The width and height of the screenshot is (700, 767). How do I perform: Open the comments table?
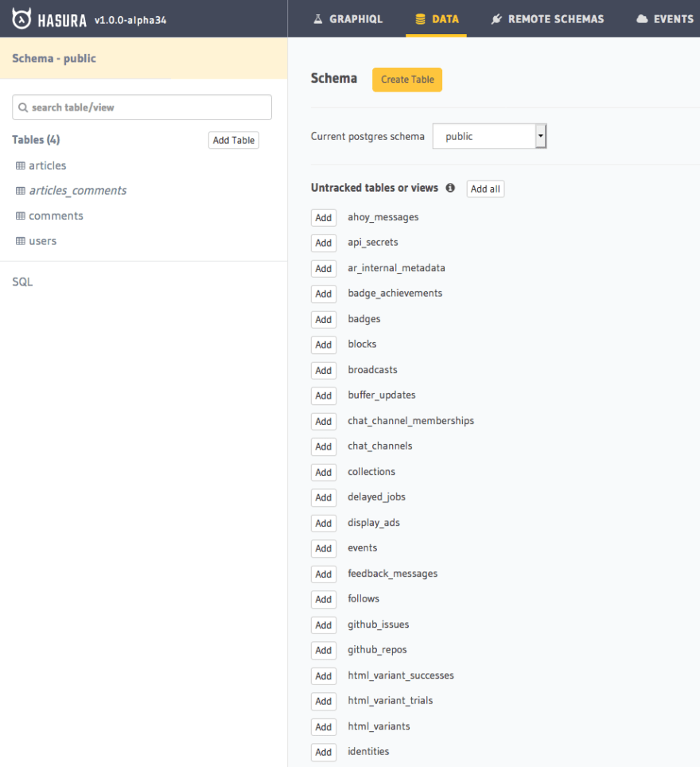[56, 216]
